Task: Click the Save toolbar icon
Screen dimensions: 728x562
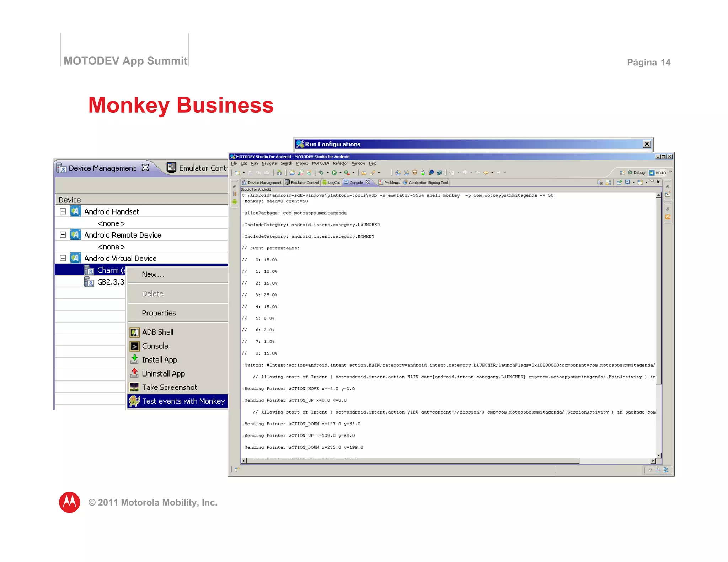Action: [x=250, y=173]
